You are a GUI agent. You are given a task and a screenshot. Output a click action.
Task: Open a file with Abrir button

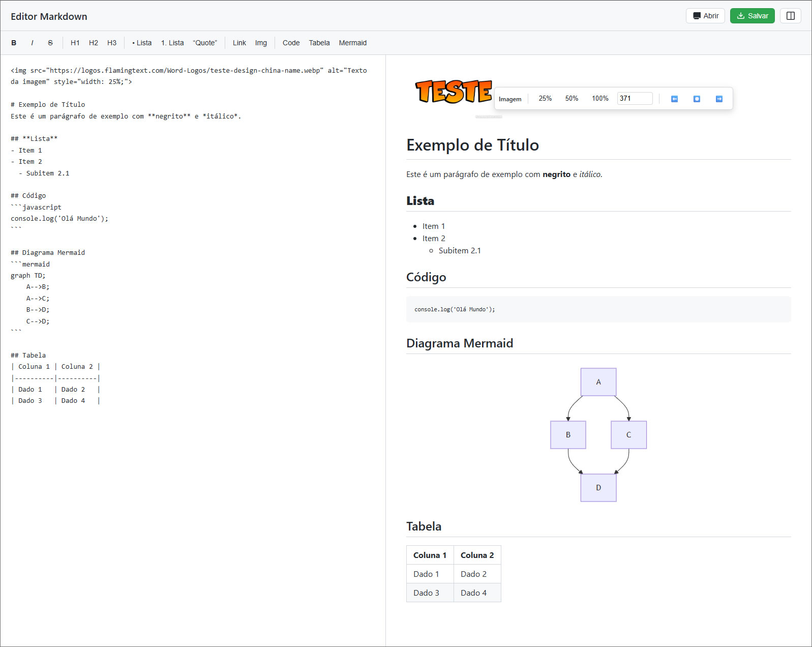tap(705, 16)
